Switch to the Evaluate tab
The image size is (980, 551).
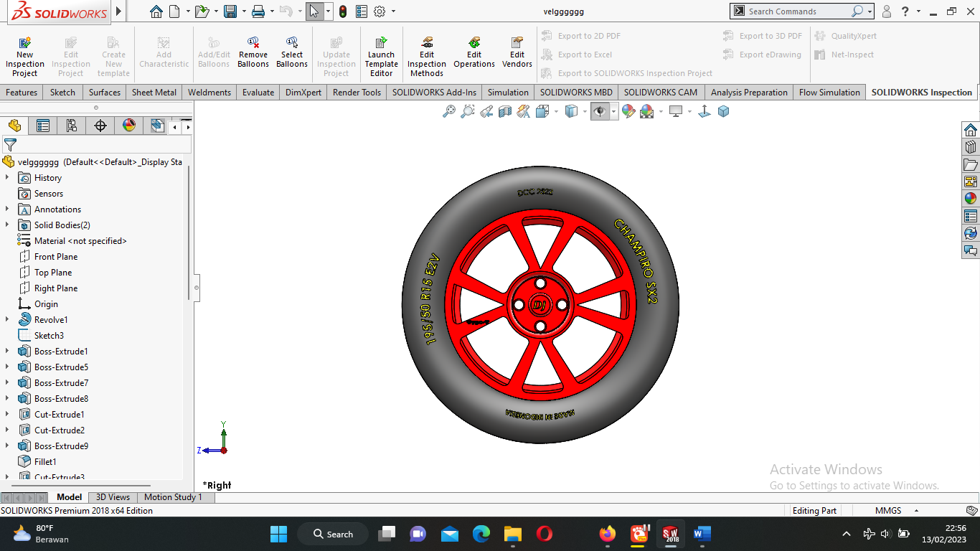point(258,93)
